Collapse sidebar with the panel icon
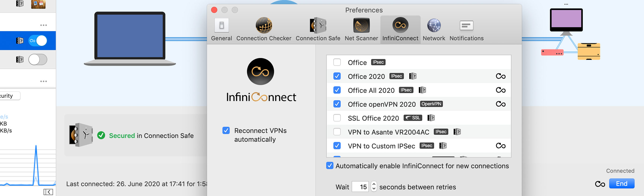644x196 pixels. (48, 192)
